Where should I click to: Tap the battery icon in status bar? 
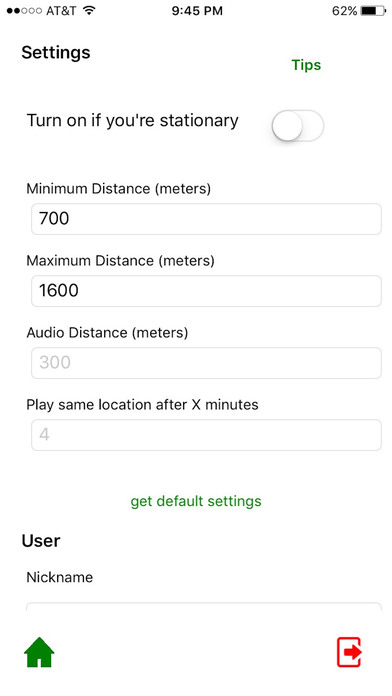(373, 11)
